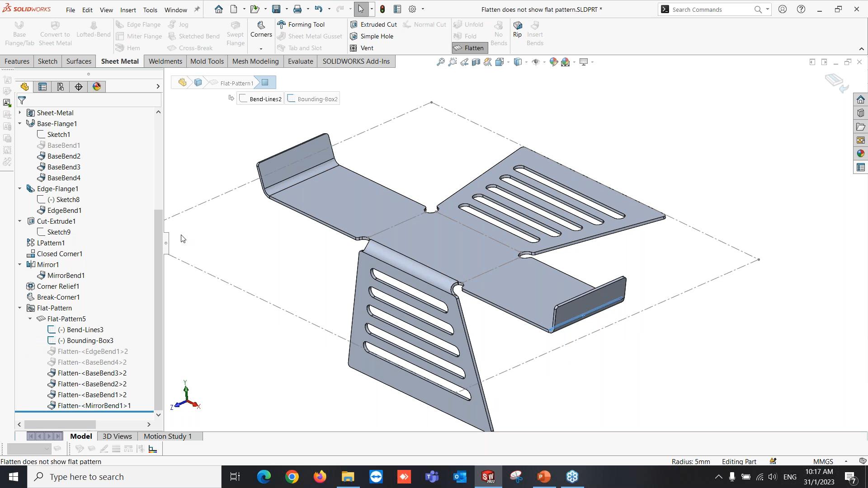868x488 pixels.
Task: Click the Rip tool
Action: 517,32
